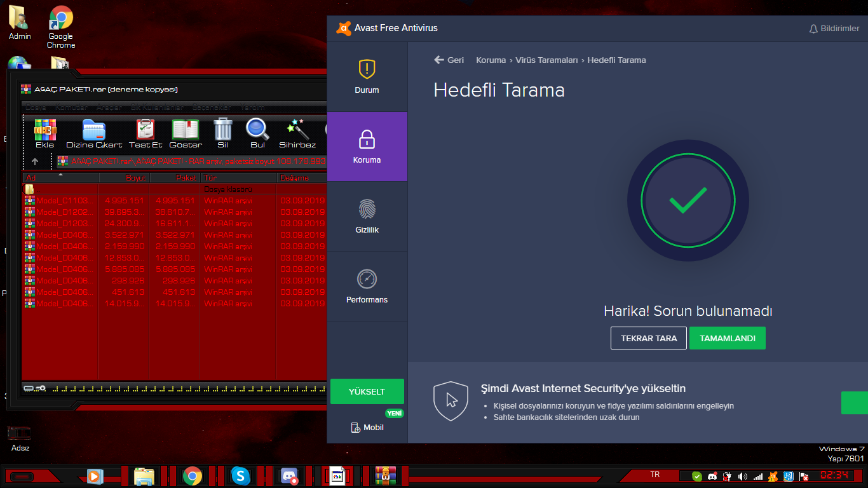Click the Geri back arrow in Avast
The height and width of the screenshot is (488, 868).
(x=449, y=60)
